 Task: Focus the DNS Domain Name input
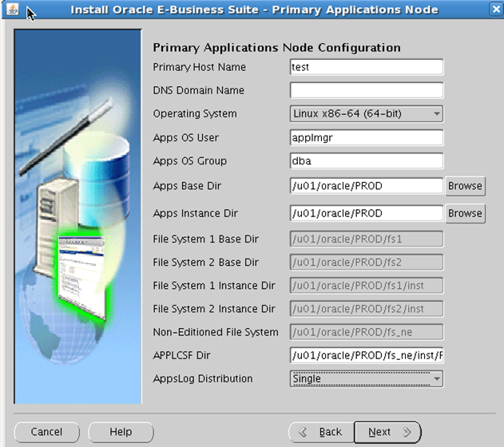click(x=367, y=90)
